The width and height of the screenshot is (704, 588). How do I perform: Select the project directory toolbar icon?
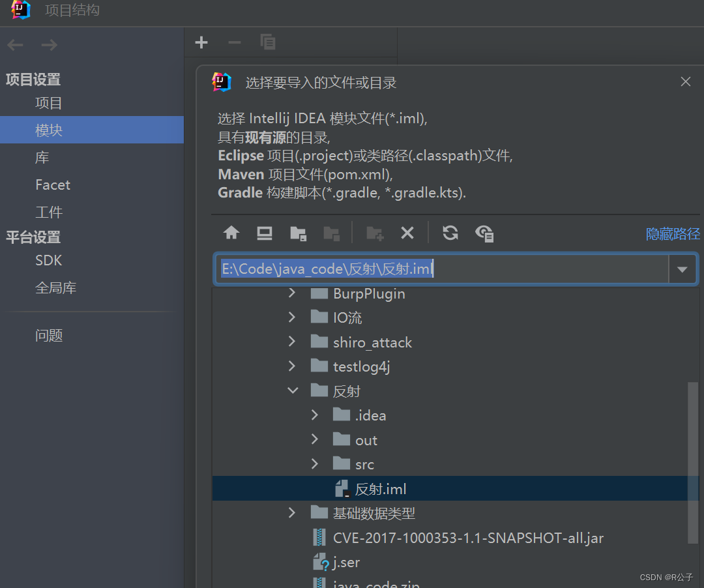(x=298, y=233)
